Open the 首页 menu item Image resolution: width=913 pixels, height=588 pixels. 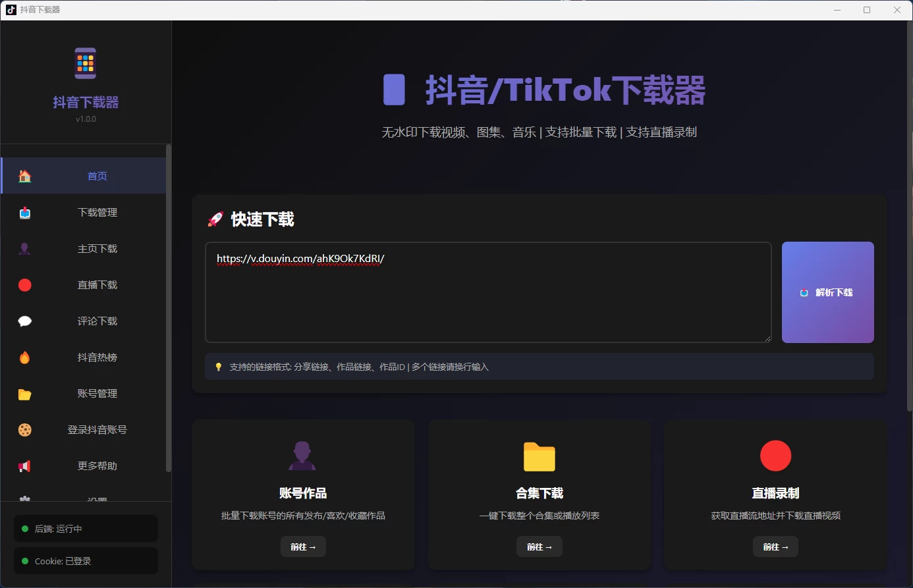(x=84, y=176)
